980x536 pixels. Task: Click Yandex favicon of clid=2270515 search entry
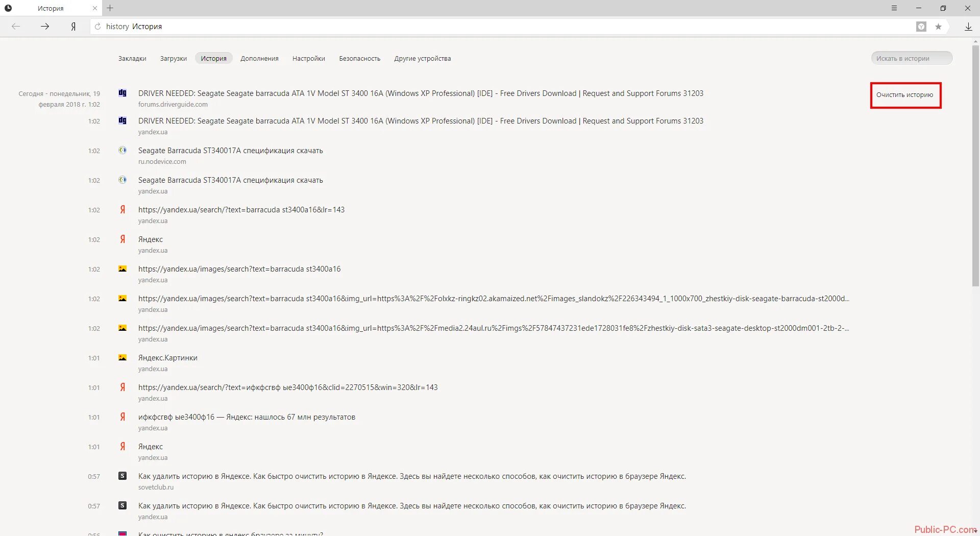coord(122,387)
